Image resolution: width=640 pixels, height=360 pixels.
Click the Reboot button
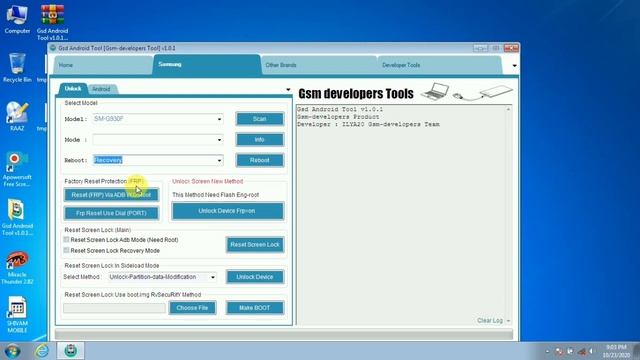260,160
